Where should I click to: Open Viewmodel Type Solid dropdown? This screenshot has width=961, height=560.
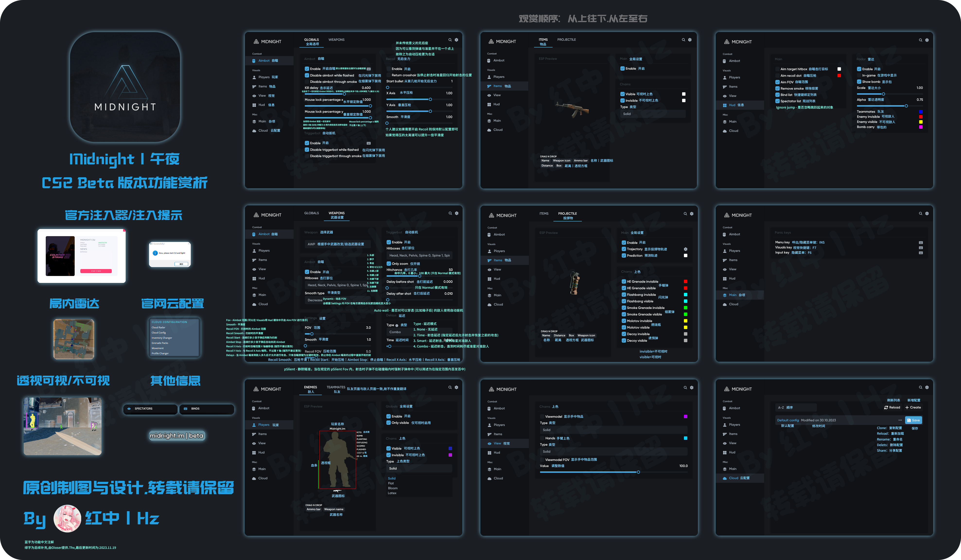(614, 430)
